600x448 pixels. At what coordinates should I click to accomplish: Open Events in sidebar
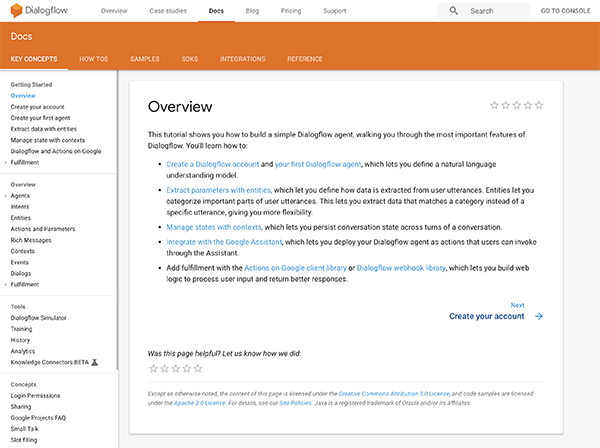(x=20, y=262)
